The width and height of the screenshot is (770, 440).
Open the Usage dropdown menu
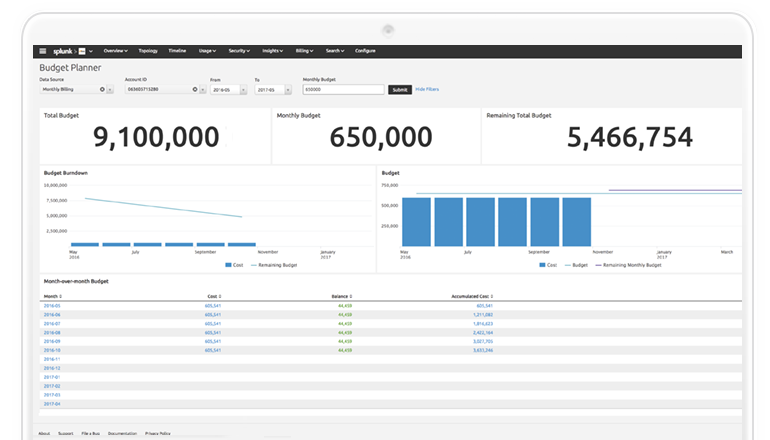tap(207, 51)
